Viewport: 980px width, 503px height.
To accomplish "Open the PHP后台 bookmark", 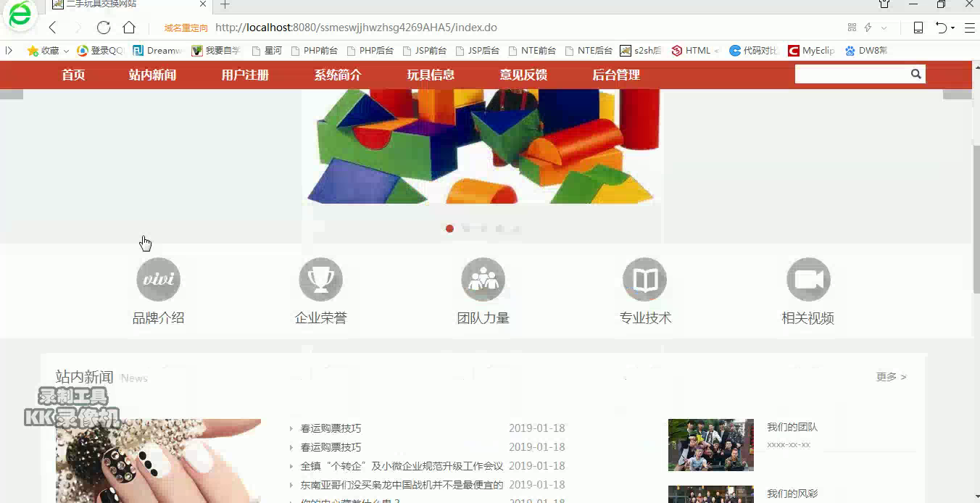I will (x=370, y=51).
